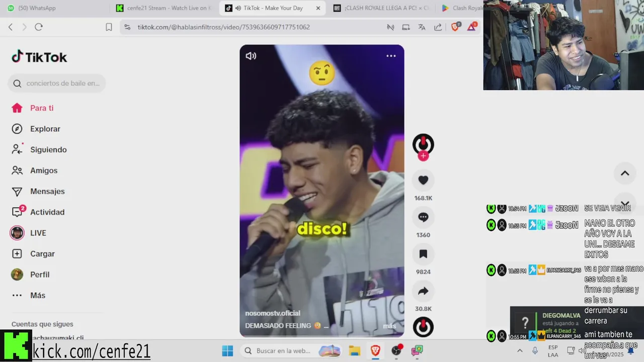Open the spinning sound disc below share

click(x=423, y=327)
